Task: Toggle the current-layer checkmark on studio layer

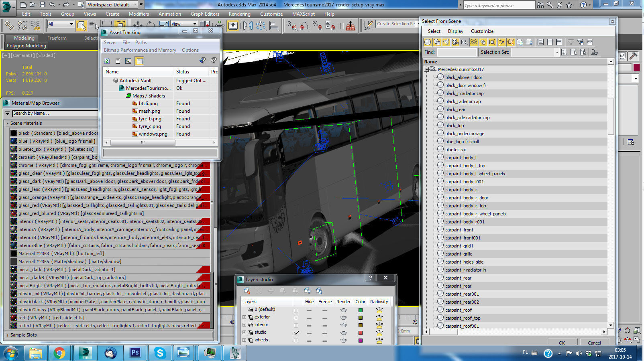Action: tap(296, 333)
